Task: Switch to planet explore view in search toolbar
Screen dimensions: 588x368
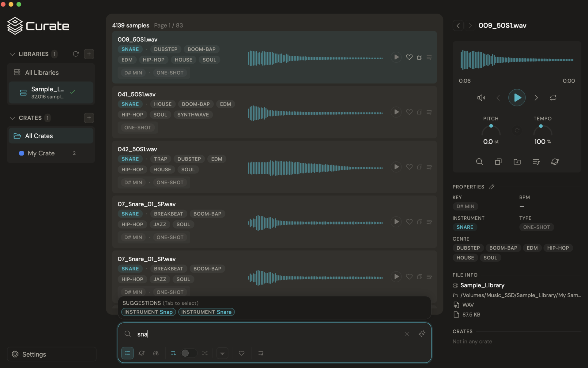Action: (141, 353)
